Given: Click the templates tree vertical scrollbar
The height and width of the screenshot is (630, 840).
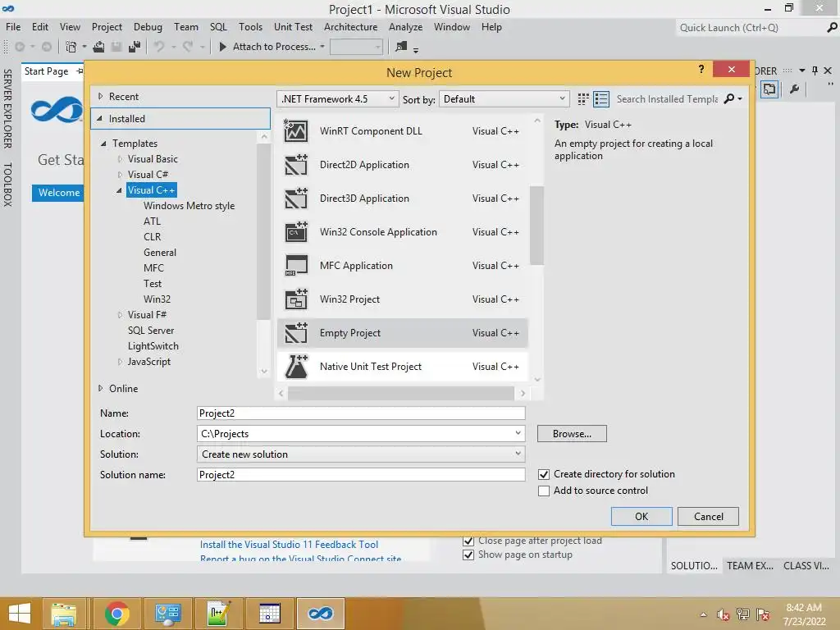Looking at the screenshot, I should click(263, 231).
